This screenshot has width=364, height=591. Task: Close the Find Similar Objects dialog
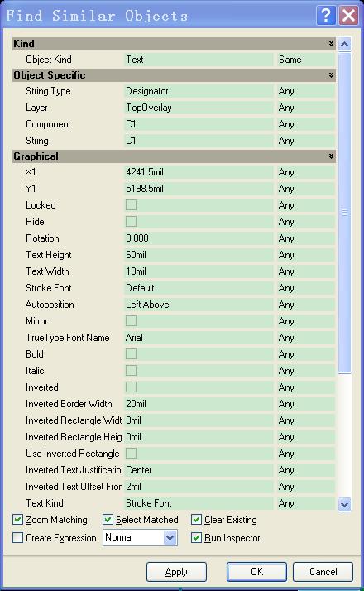pos(348,16)
